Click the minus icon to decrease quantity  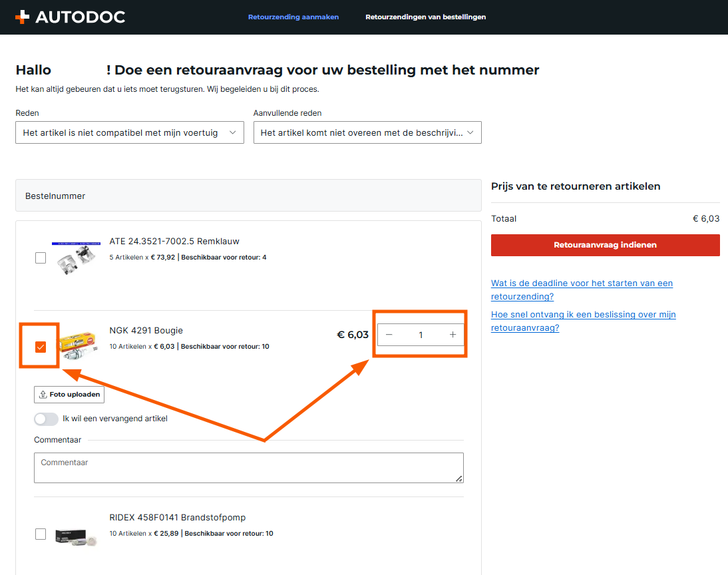pos(389,335)
